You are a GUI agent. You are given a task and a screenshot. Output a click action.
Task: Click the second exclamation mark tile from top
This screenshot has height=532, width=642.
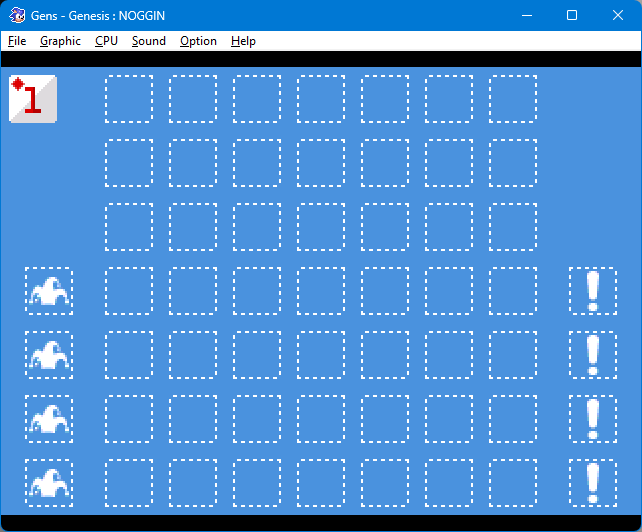click(593, 355)
